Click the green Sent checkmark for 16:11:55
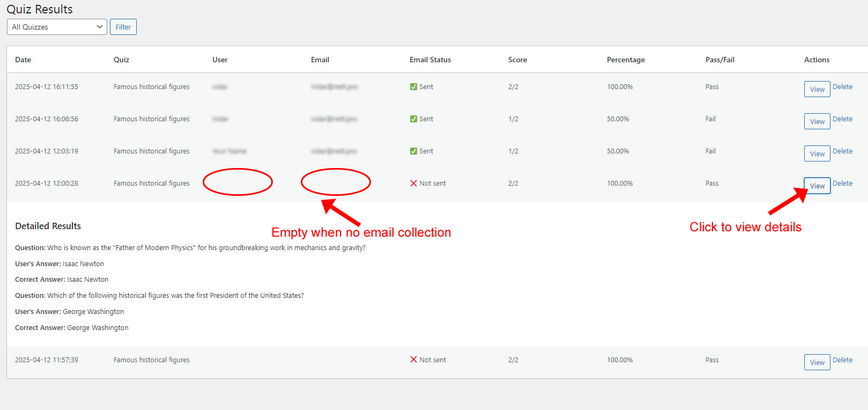Image resolution: width=868 pixels, height=410 pixels. point(413,86)
